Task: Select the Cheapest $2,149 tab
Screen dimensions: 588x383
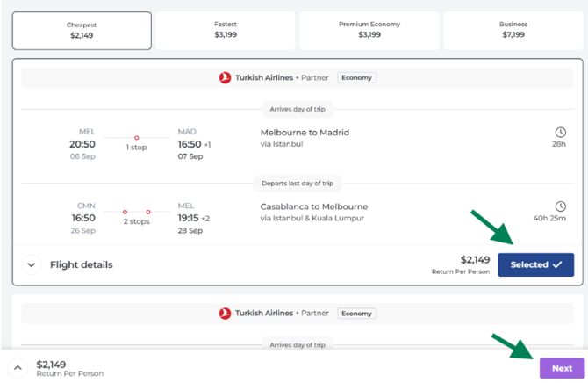Action: pyautogui.click(x=82, y=31)
